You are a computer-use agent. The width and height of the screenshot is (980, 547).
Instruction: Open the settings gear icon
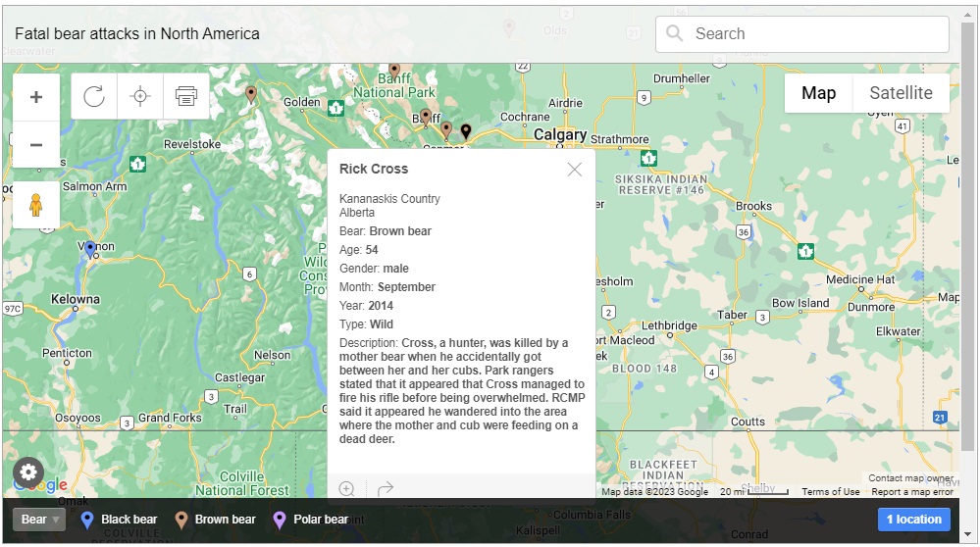27,471
